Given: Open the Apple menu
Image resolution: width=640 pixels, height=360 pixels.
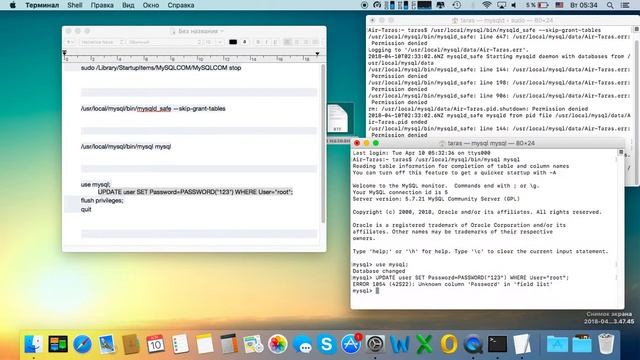Looking at the screenshot, I should tap(13, 5).
